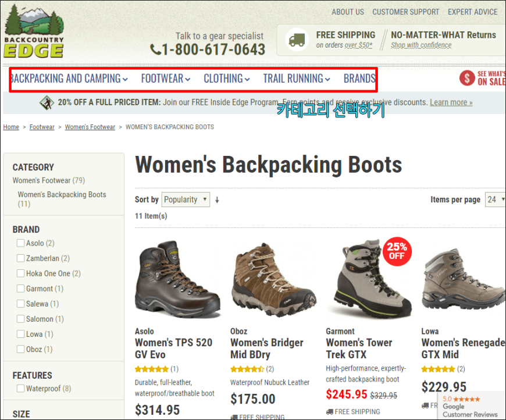Click Asolo TPS 520 star rating

(152, 369)
